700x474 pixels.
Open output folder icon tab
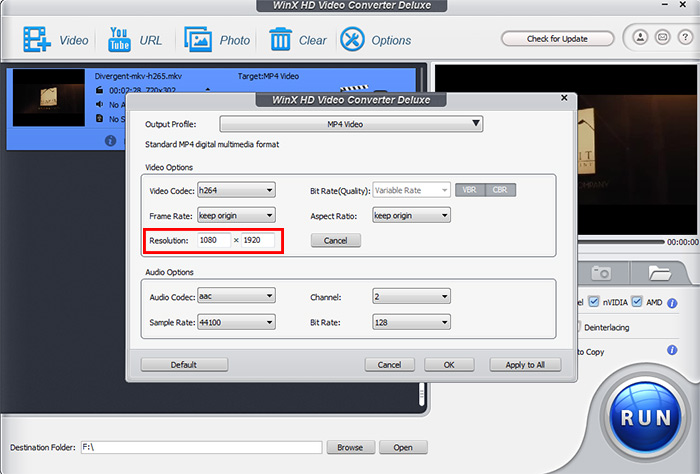click(x=659, y=272)
